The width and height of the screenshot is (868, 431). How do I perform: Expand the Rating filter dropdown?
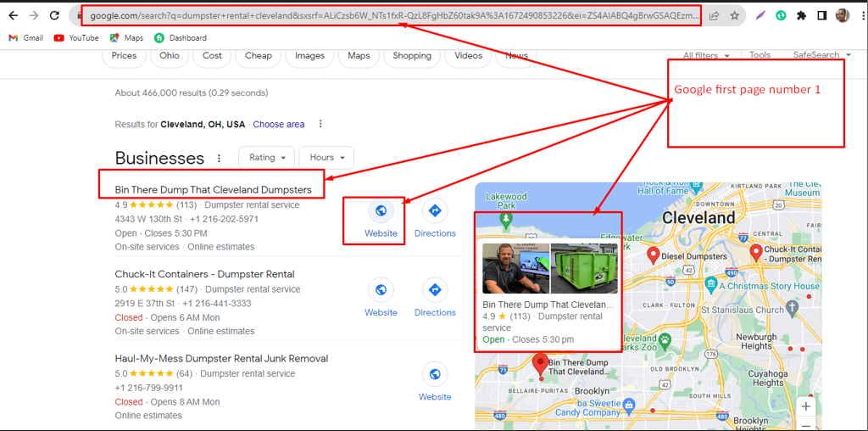tap(267, 157)
